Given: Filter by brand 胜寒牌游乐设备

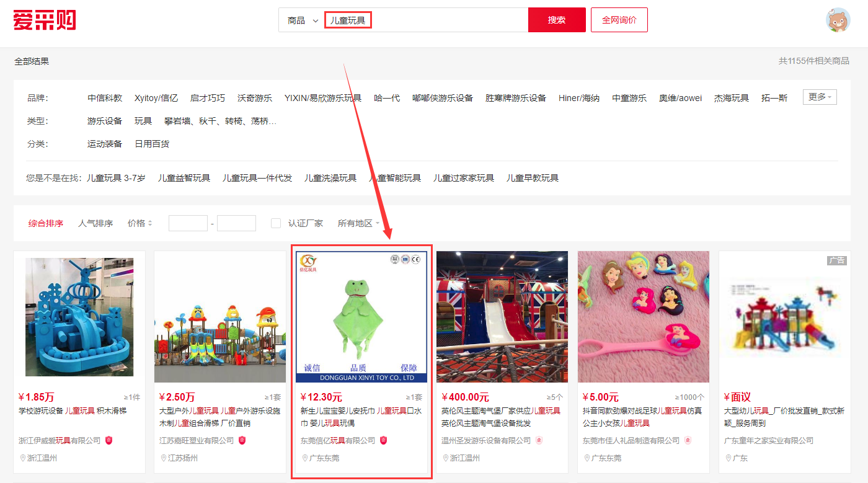Looking at the screenshot, I should tap(516, 98).
